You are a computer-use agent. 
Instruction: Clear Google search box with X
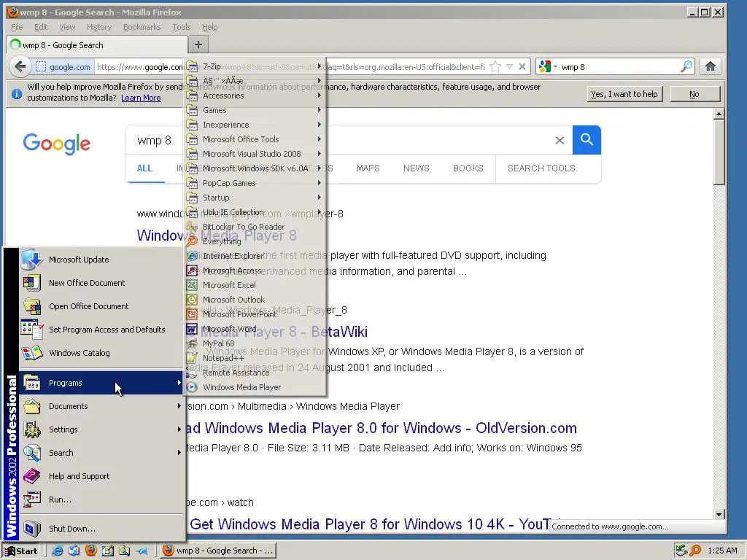pyautogui.click(x=560, y=140)
